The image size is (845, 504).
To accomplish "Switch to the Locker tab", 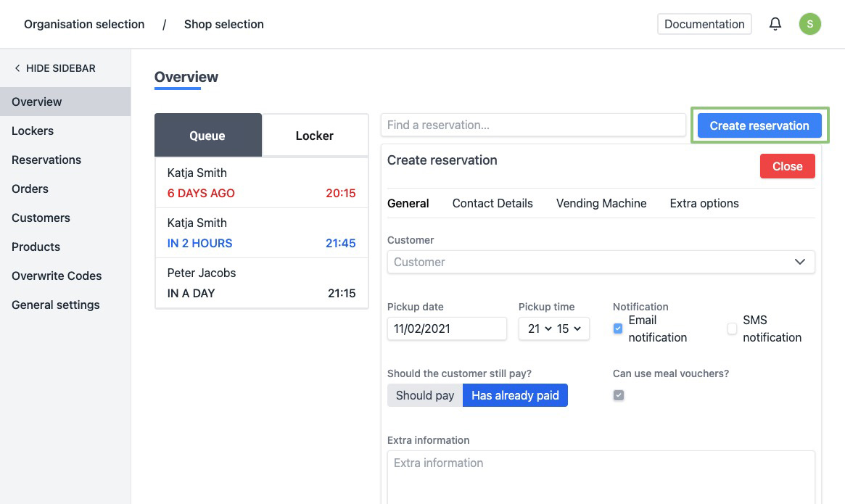I will [314, 136].
